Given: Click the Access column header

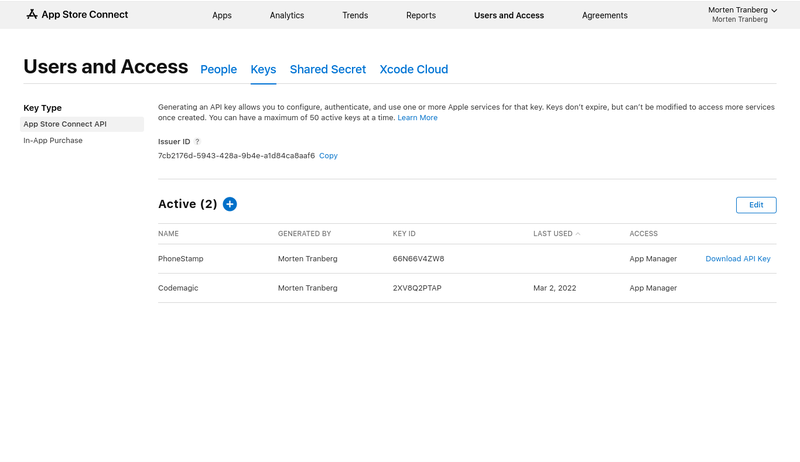Looking at the screenshot, I should 643,234.
